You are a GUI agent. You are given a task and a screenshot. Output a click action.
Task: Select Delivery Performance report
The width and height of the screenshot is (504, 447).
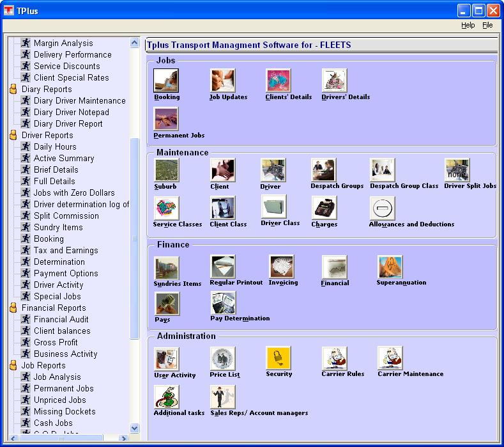pyautogui.click(x=73, y=55)
